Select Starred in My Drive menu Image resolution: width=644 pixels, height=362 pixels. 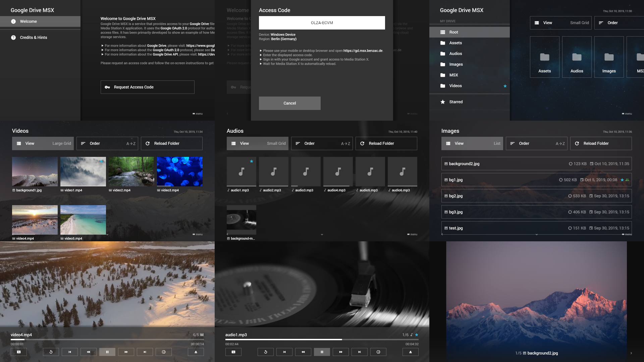pos(470,102)
